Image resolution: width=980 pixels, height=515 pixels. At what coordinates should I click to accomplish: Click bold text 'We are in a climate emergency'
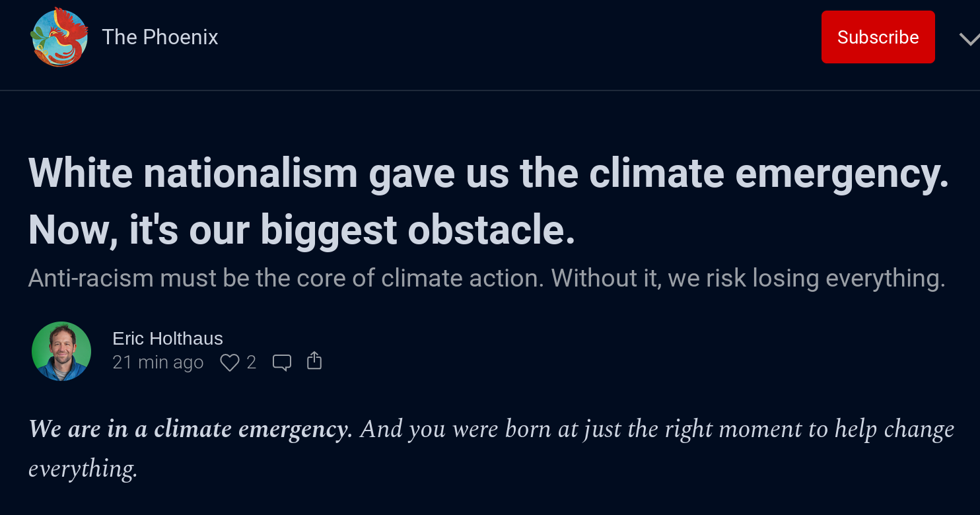190,429
